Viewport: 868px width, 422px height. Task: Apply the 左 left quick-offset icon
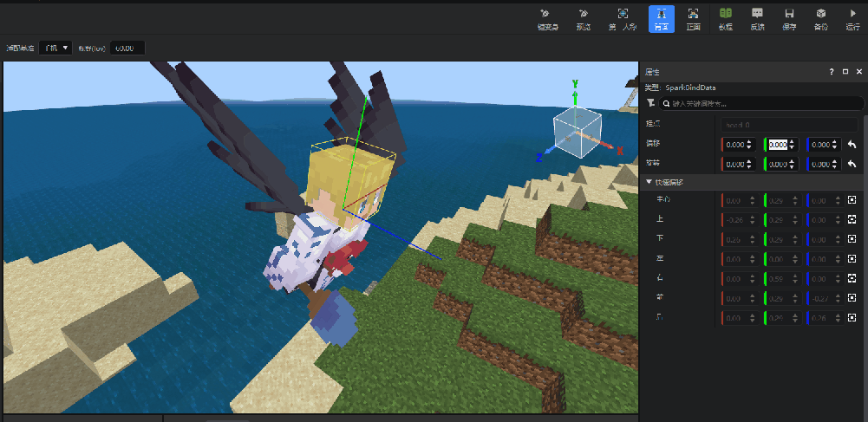[852, 259]
